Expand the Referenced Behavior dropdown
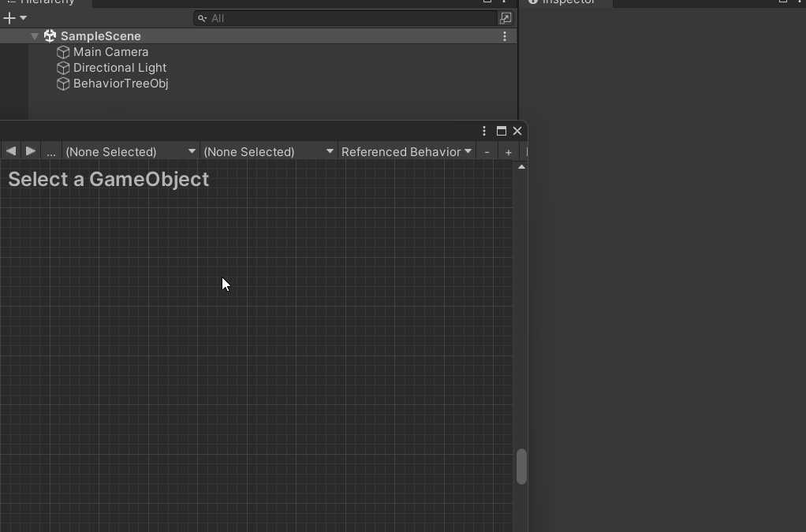 406,151
